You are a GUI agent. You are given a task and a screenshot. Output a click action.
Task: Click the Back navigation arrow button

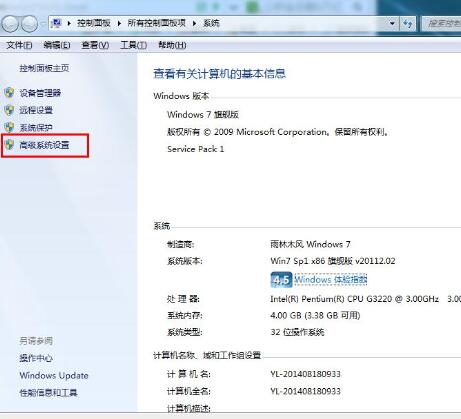tap(9, 24)
